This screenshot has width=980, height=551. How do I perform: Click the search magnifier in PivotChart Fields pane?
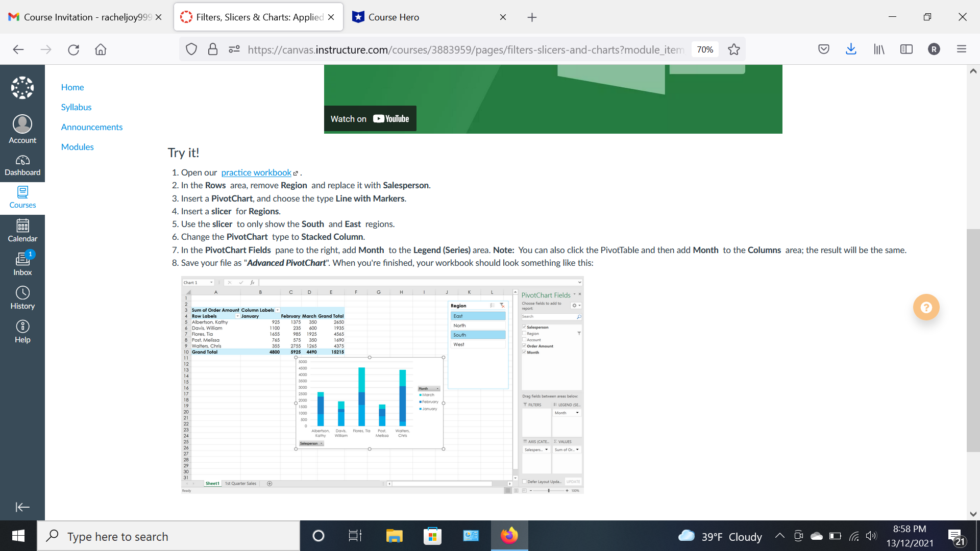(579, 316)
